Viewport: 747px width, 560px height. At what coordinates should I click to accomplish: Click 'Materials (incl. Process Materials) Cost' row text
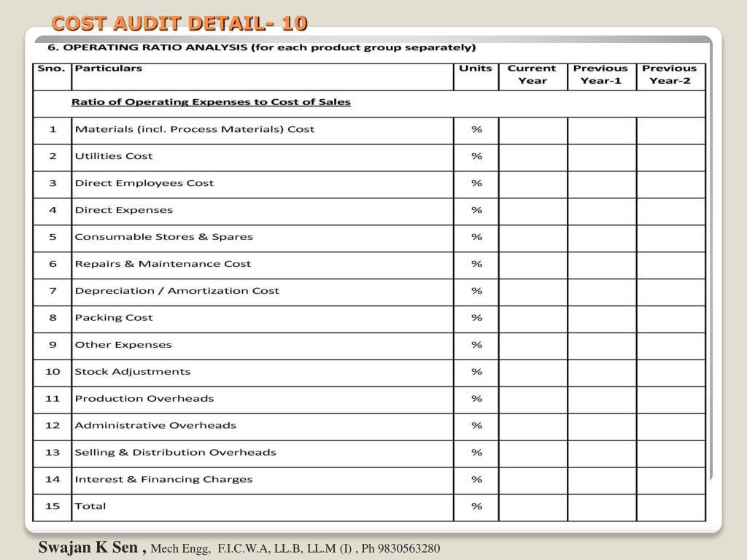point(195,130)
